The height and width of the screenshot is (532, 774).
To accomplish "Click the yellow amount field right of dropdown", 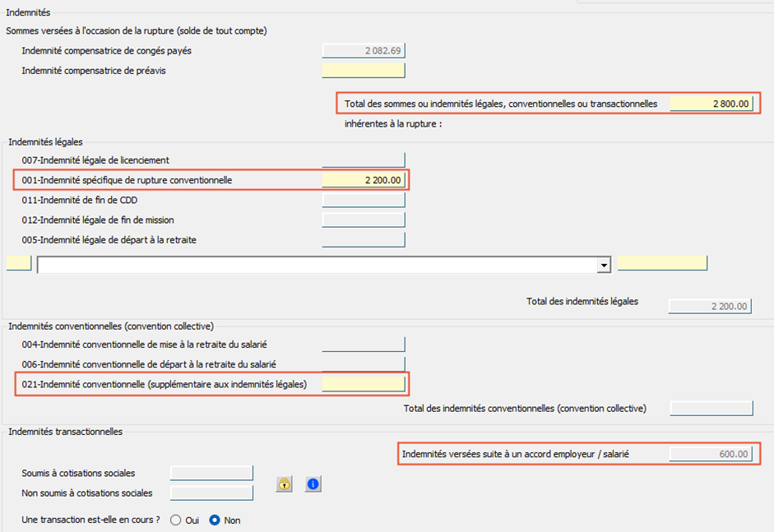I will coord(662,263).
